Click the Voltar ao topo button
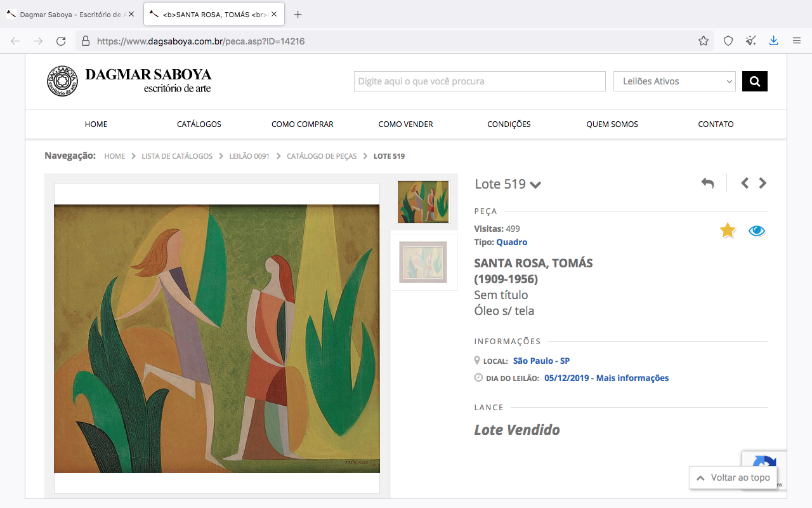This screenshot has height=508, width=812. (733, 478)
